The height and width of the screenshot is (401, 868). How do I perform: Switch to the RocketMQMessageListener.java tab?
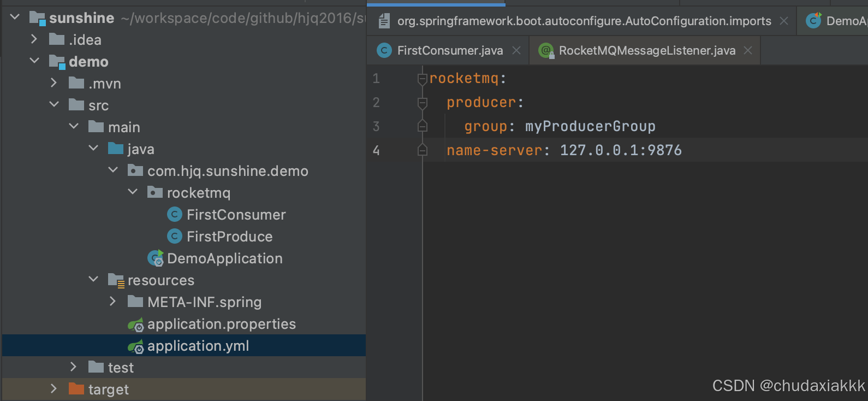pyautogui.click(x=646, y=51)
